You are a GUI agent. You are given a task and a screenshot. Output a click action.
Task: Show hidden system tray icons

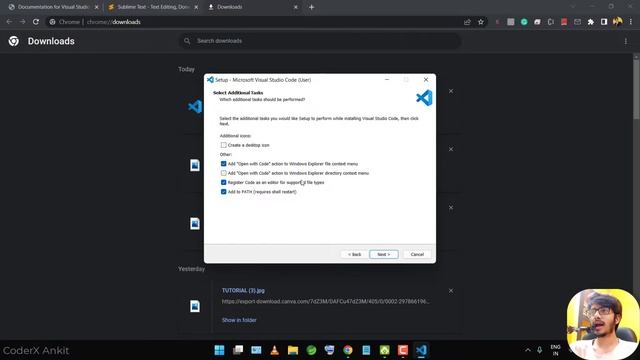coord(527,350)
